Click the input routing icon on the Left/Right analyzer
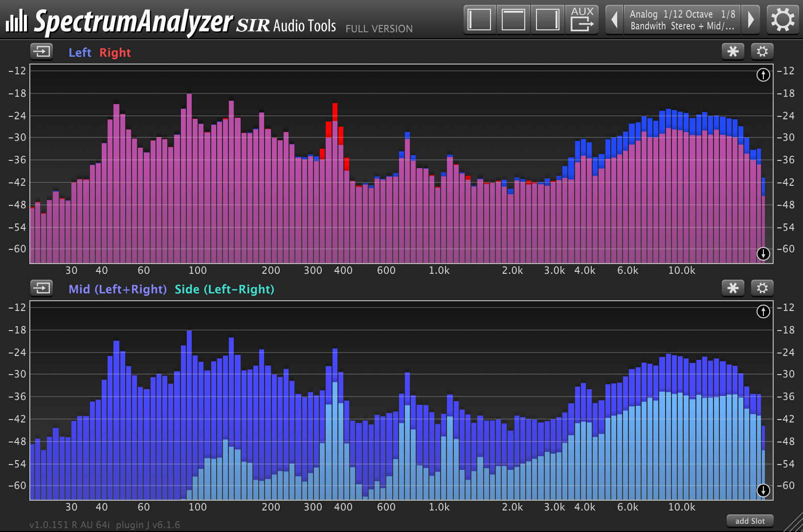This screenshot has height=532, width=803. click(x=42, y=52)
